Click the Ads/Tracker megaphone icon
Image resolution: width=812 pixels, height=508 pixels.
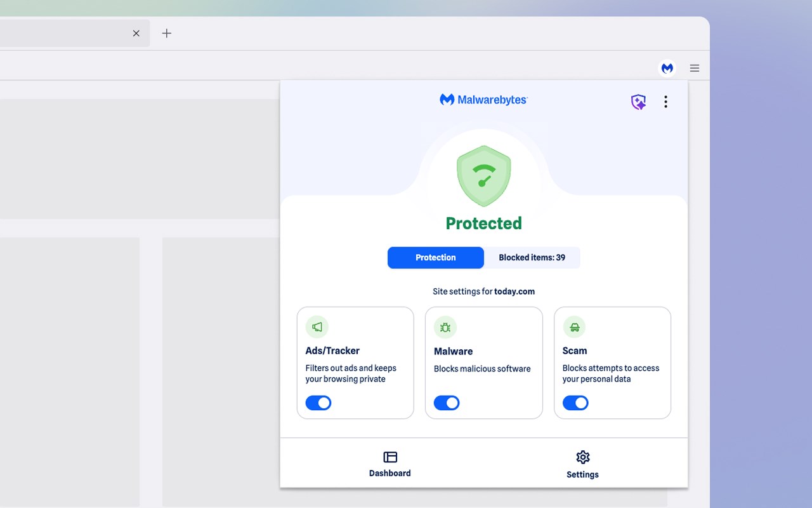pos(317,327)
